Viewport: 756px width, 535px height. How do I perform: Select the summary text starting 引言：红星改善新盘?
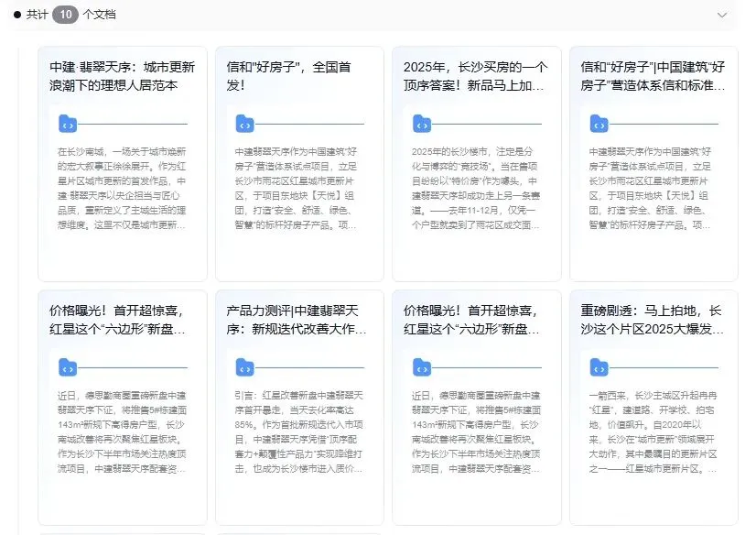coord(299,431)
